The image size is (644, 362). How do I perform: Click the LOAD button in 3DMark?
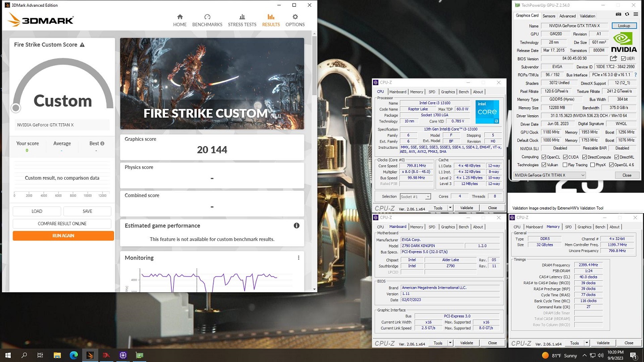pyautogui.click(x=37, y=211)
